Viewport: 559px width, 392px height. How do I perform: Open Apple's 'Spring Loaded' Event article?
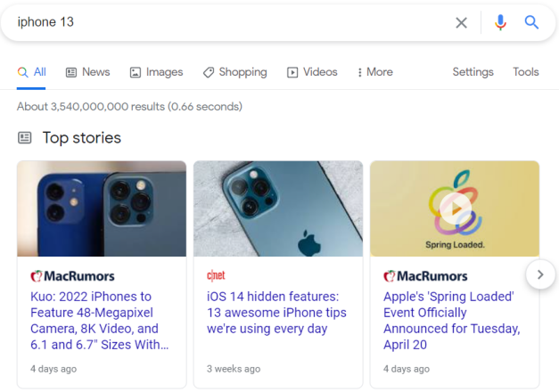point(452,321)
